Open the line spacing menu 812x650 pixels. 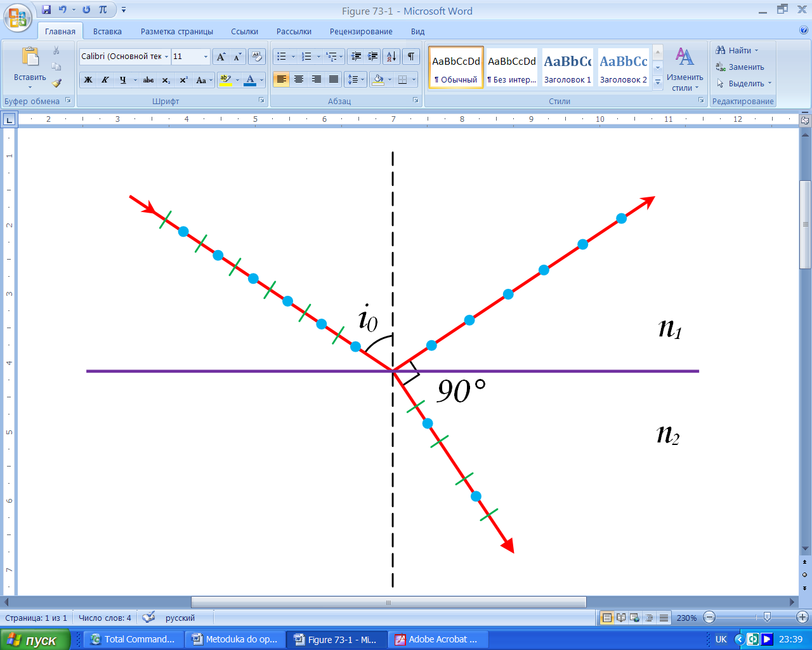pyautogui.click(x=355, y=80)
